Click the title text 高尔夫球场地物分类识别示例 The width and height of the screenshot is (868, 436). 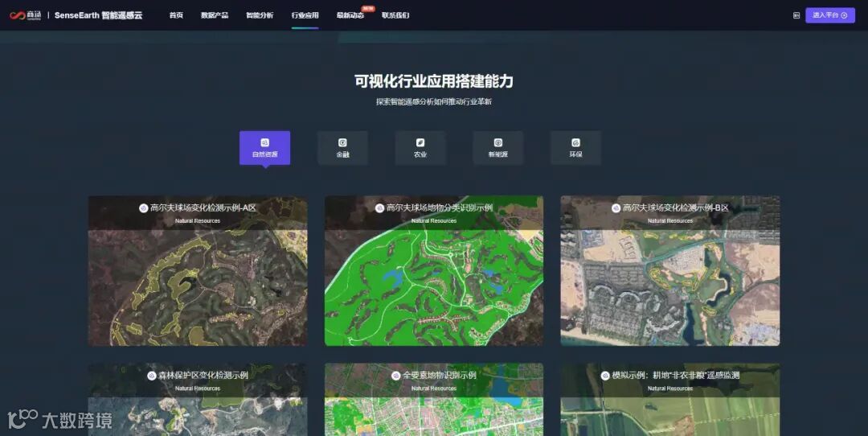pyautogui.click(x=440, y=208)
